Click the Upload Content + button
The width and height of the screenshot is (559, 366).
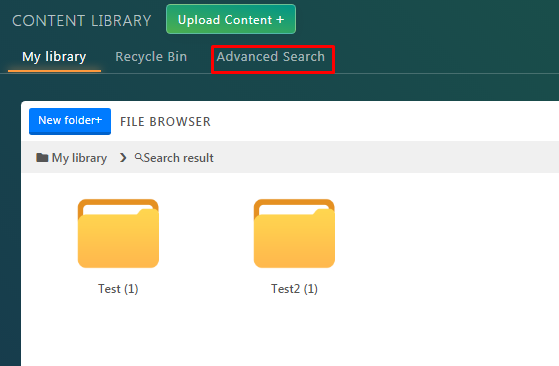tap(231, 20)
